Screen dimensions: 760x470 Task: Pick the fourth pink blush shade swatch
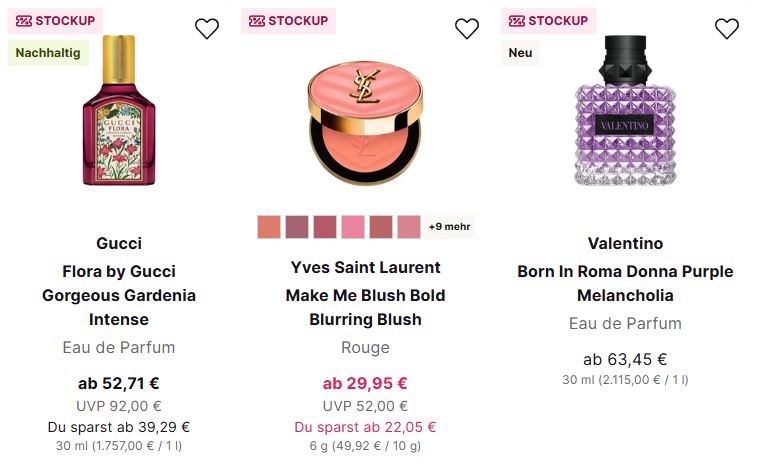pos(353,227)
